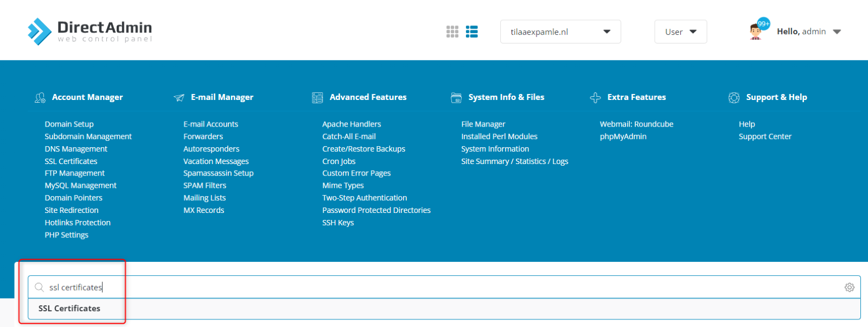Screen dimensions: 868x327
Task: Open Spamassassin Setup
Action: coord(218,173)
